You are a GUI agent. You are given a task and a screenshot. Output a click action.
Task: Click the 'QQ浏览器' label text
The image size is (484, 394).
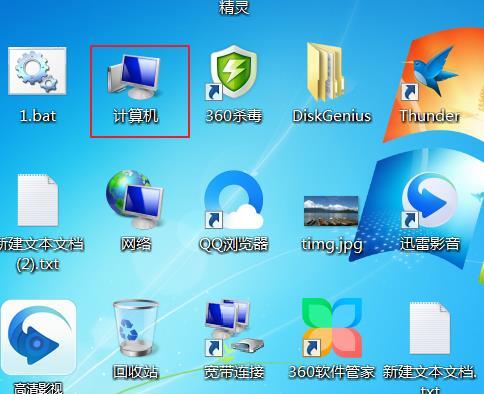234,244
